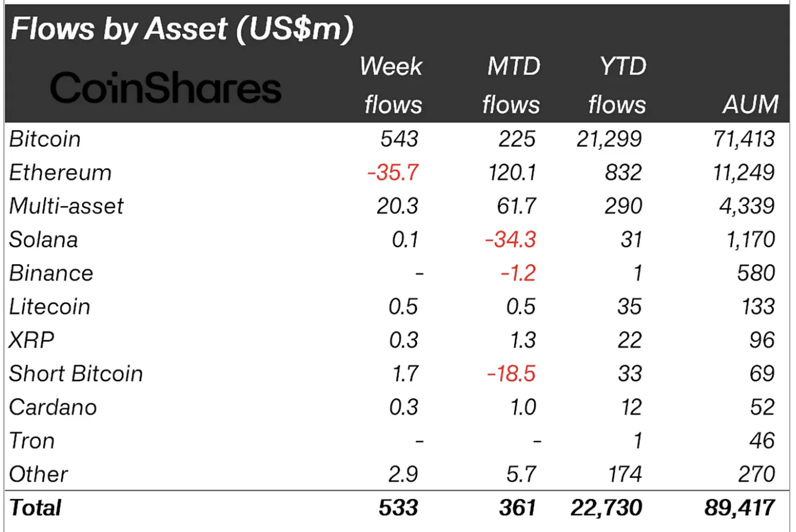The width and height of the screenshot is (796, 532).
Task: Click the Tron row label
Action: pyautogui.click(x=32, y=441)
